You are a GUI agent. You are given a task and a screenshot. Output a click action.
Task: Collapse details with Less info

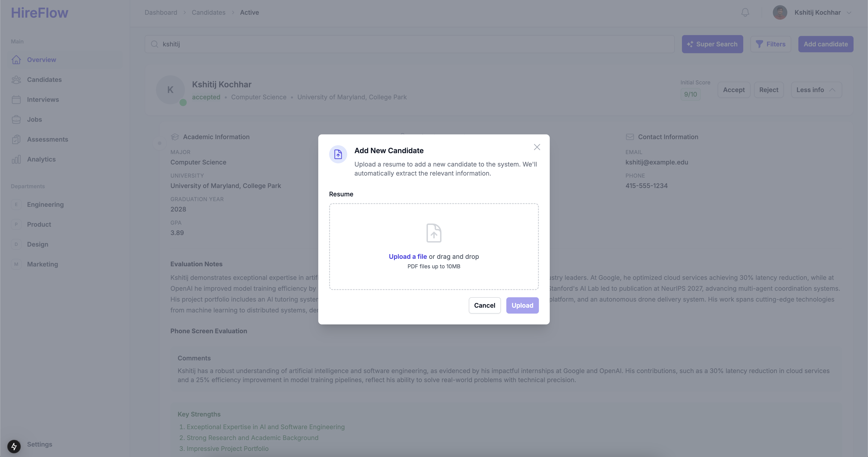[x=816, y=90]
